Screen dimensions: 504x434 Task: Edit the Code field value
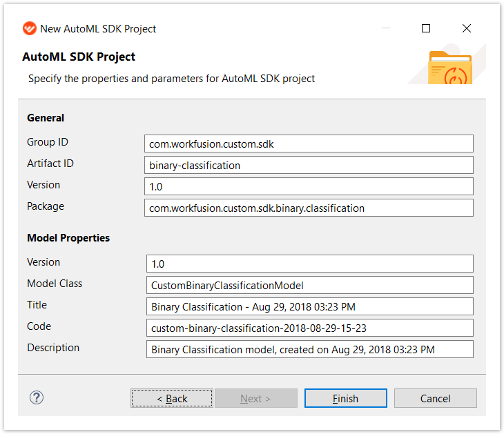click(310, 328)
